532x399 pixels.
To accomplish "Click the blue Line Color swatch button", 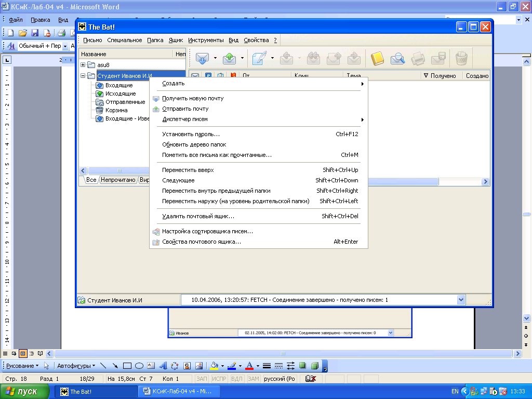I will (232, 366).
